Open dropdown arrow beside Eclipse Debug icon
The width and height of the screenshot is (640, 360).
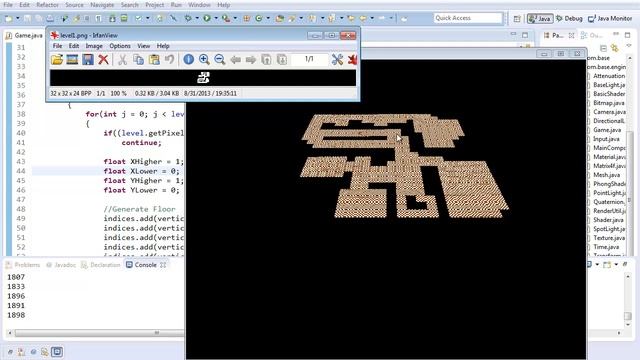[x=197, y=18]
